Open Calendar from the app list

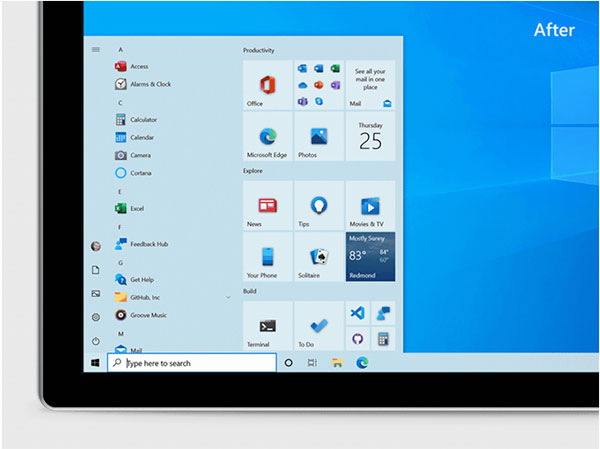click(x=135, y=137)
